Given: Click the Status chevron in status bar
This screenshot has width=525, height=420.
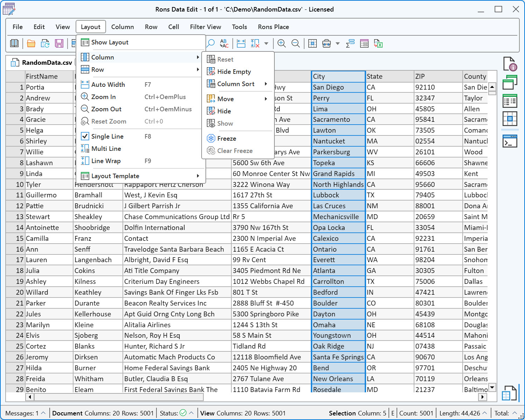Looking at the screenshot, I should pos(191,413).
